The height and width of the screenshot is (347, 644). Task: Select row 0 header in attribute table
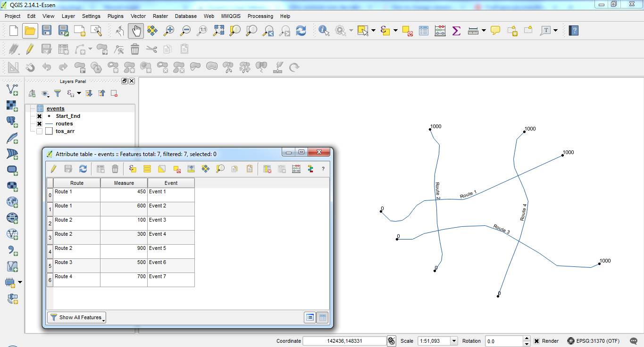(x=50, y=195)
